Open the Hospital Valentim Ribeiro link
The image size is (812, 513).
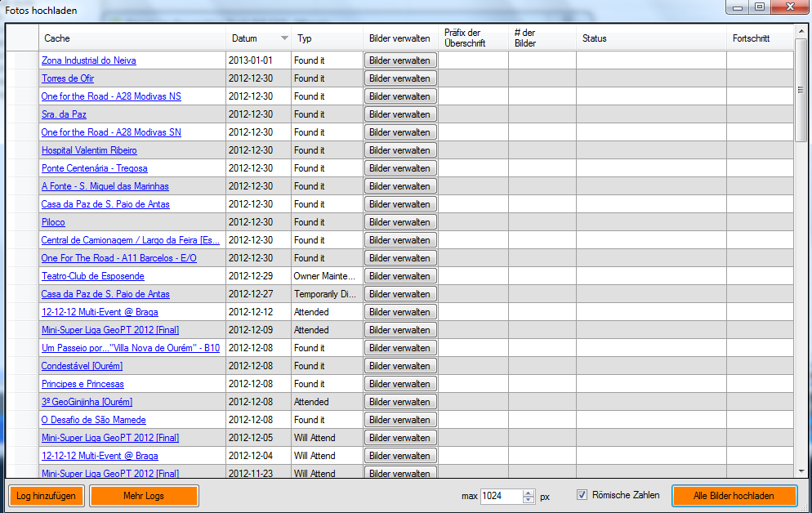[89, 150]
